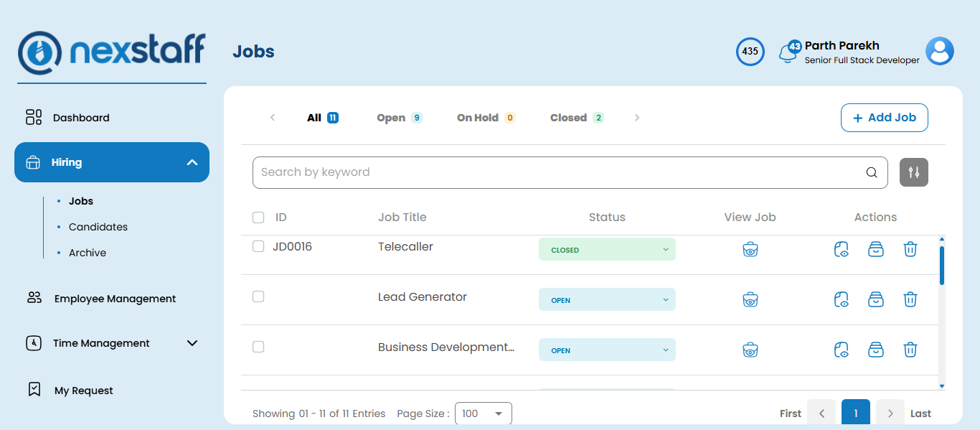Check the Lead Generator row checkbox

click(x=258, y=296)
